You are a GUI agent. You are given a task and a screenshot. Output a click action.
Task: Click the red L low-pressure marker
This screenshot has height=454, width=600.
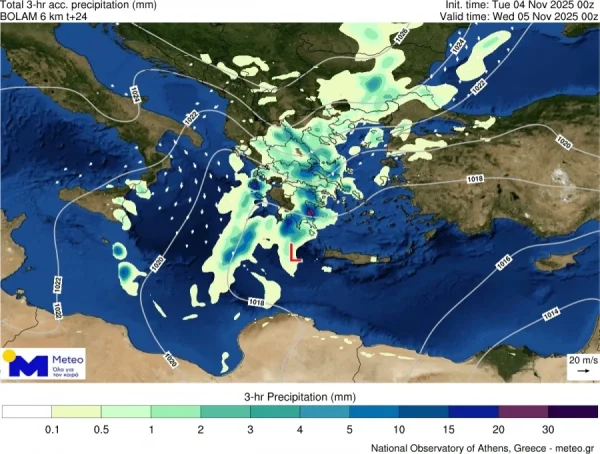click(294, 252)
